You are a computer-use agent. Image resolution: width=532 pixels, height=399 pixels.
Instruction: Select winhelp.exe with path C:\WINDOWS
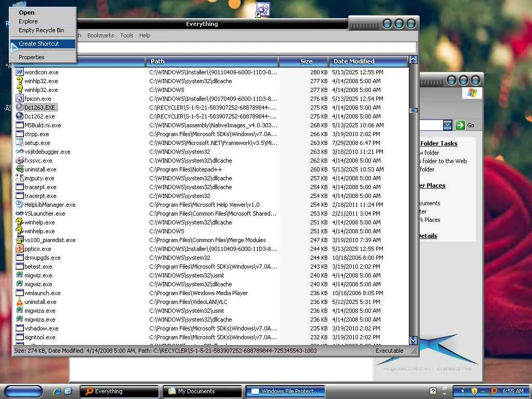tap(39, 231)
